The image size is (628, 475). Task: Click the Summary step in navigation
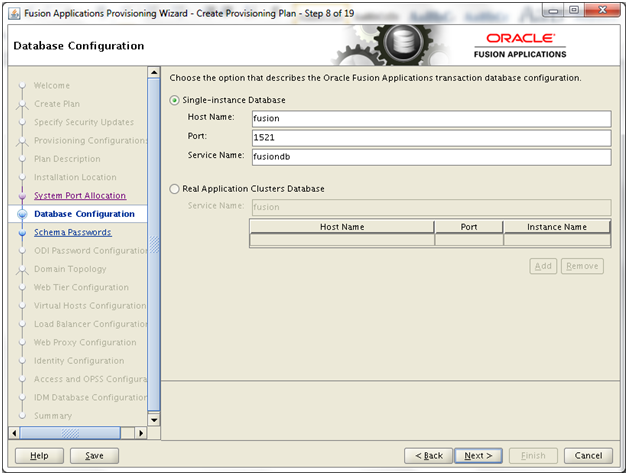pyautogui.click(x=53, y=416)
